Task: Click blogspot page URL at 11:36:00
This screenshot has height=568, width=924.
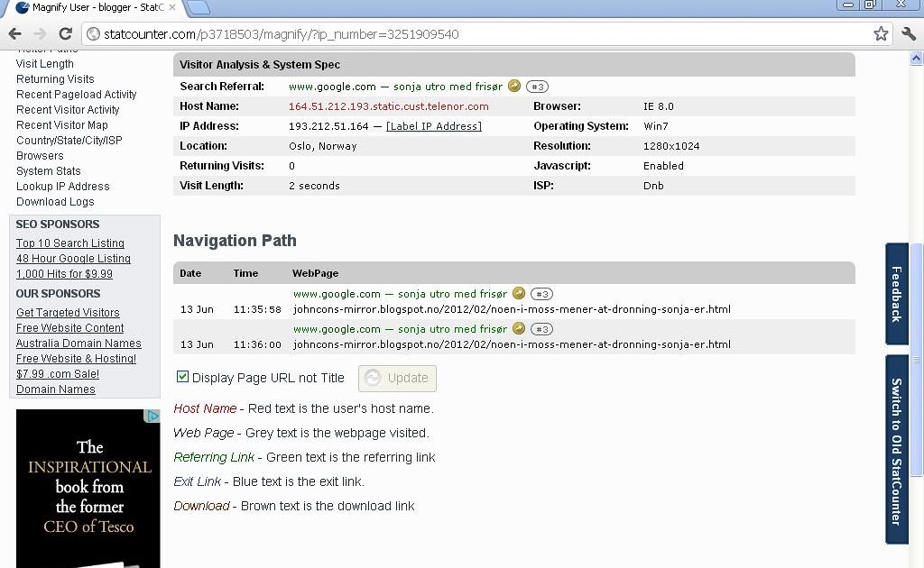Action: pos(512,344)
